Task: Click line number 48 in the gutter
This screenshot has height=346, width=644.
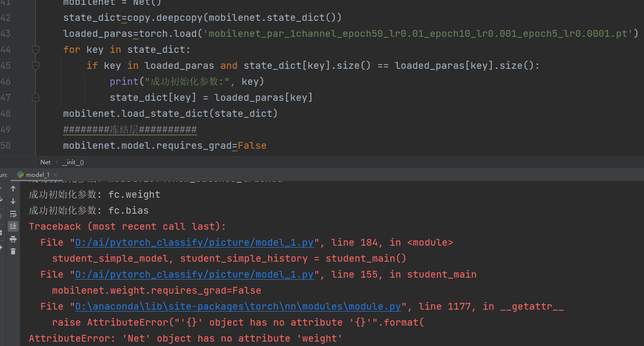Action: tap(6, 113)
